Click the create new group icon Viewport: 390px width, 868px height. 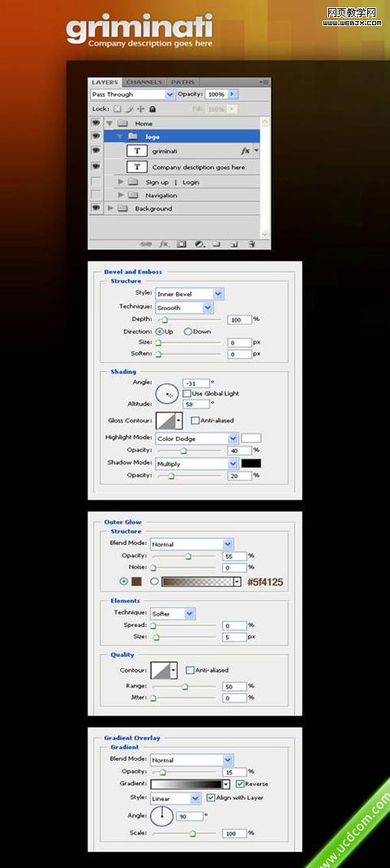tap(217, 244)
